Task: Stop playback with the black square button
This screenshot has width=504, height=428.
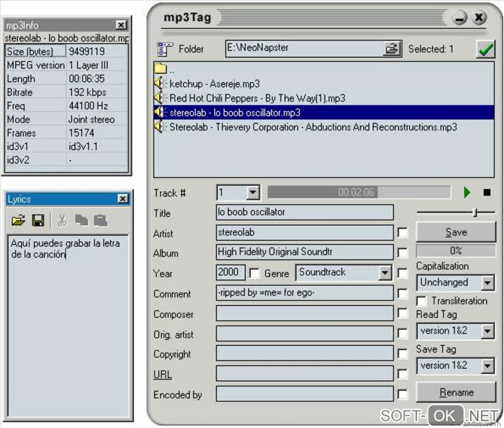Action: 487,192
